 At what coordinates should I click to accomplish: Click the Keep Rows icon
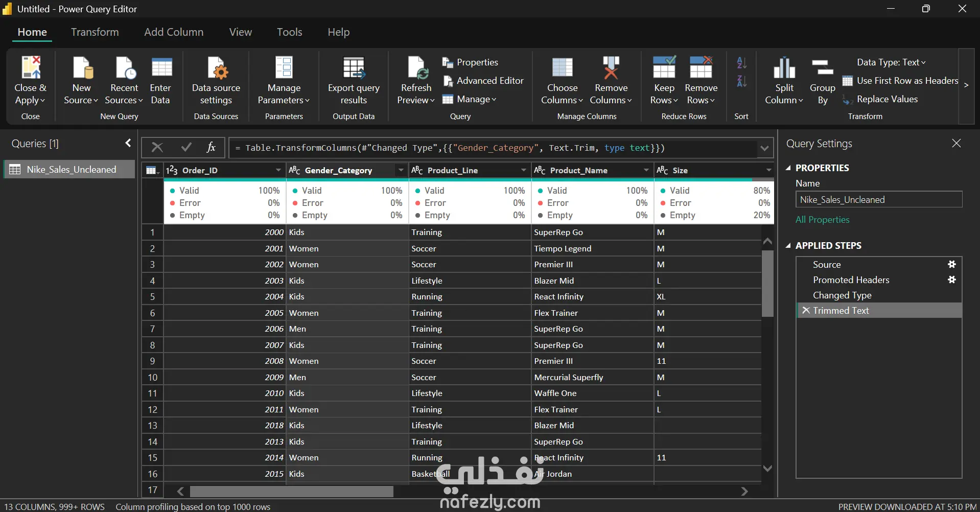pyautogui.click(x=664, y=67)
